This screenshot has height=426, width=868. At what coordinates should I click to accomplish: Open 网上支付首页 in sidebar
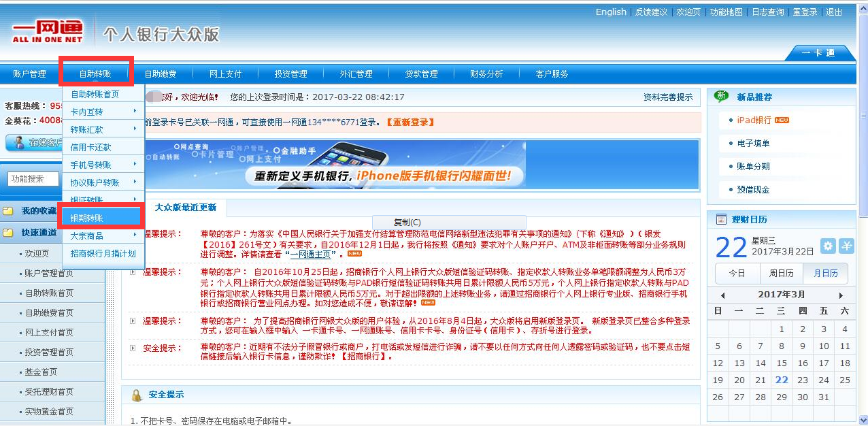tap(50, 333)
